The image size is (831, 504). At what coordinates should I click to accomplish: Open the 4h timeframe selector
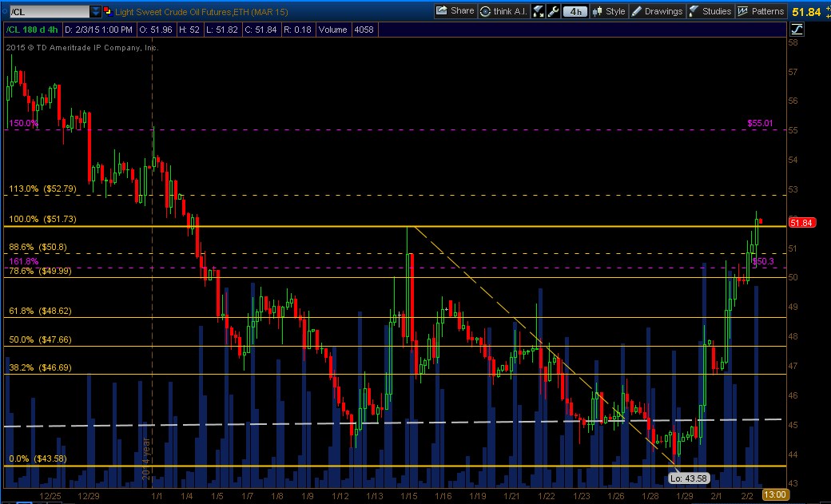click(x=575, y=11)
